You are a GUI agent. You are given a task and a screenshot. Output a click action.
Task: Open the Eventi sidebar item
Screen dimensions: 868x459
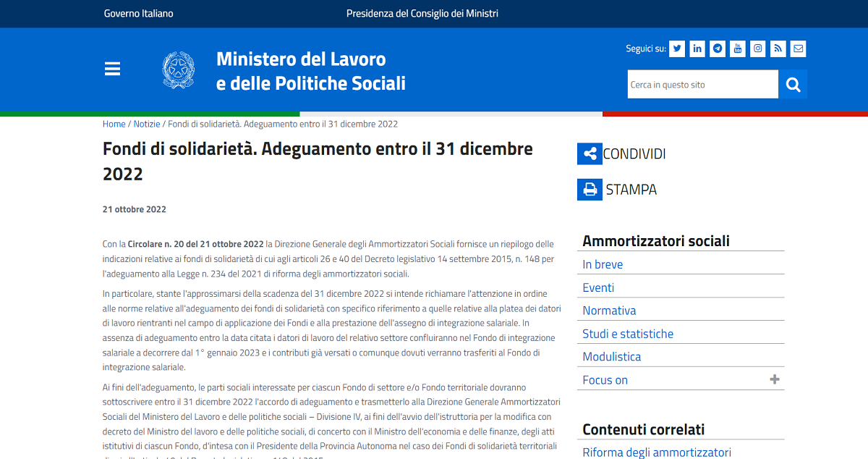pos(598,287)
